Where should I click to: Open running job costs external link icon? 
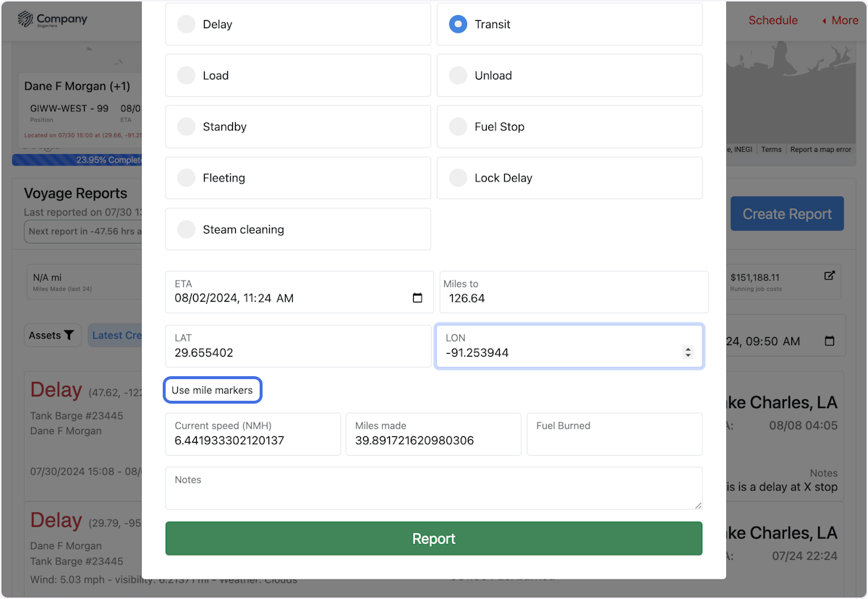[x=830, y=276]
